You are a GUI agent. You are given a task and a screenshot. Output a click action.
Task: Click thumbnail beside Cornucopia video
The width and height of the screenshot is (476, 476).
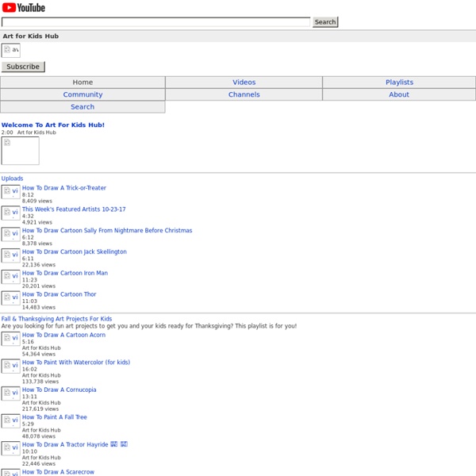click(10, 393)
